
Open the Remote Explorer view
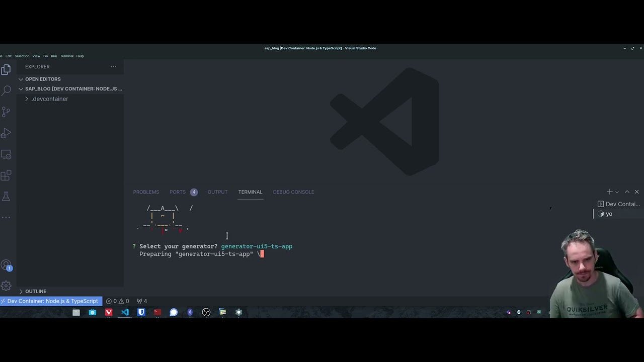coord(6,154)
